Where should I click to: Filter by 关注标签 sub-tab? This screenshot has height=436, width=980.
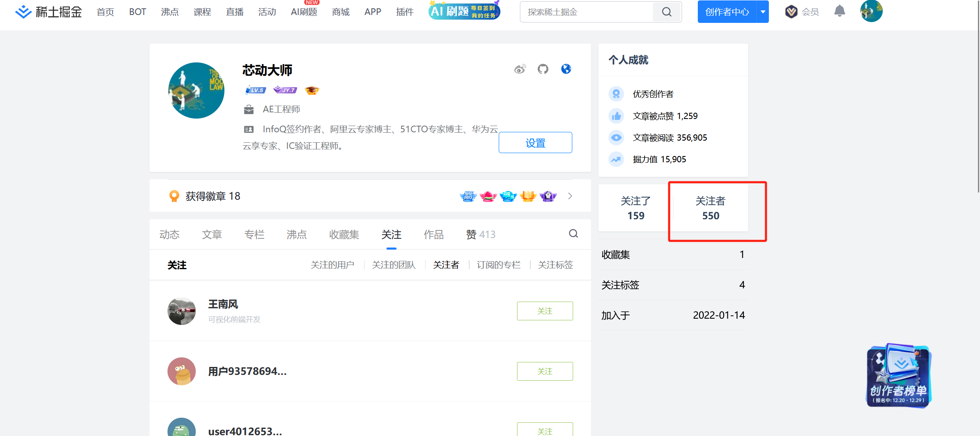[556, 265]
